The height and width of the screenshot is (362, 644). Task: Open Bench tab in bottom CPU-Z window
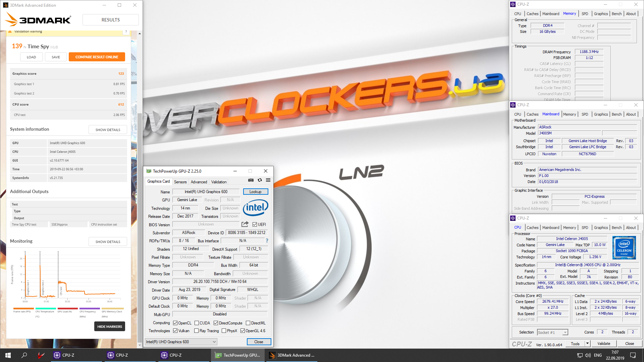click(616, 228)
